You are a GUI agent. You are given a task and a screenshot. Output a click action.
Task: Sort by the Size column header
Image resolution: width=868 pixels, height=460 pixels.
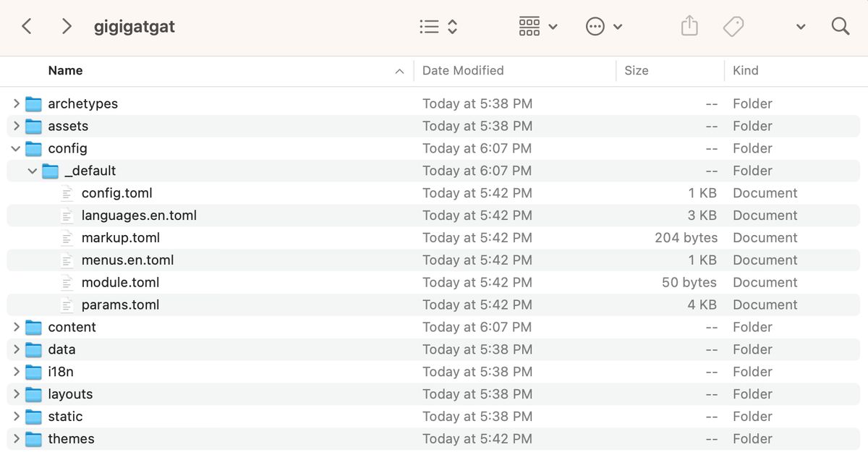tap(637, 71)
